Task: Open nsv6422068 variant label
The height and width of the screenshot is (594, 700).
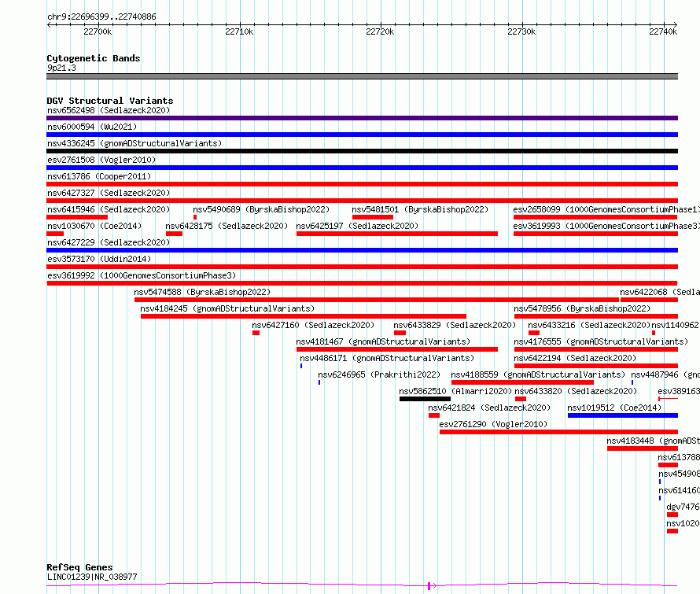Action: 660,292
